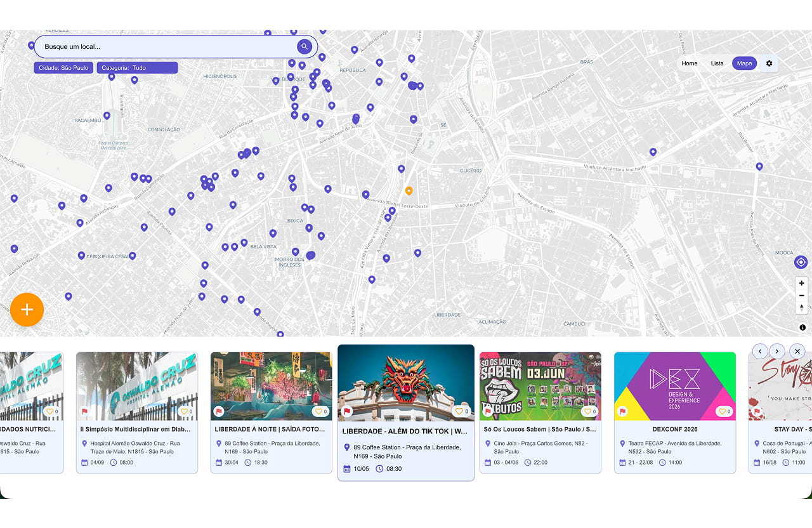Open the Categoria: Tudo filter

click(x=137, y=68)
